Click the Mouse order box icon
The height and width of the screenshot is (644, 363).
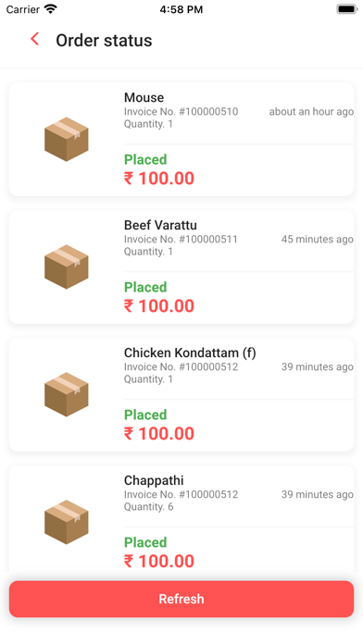66,139
